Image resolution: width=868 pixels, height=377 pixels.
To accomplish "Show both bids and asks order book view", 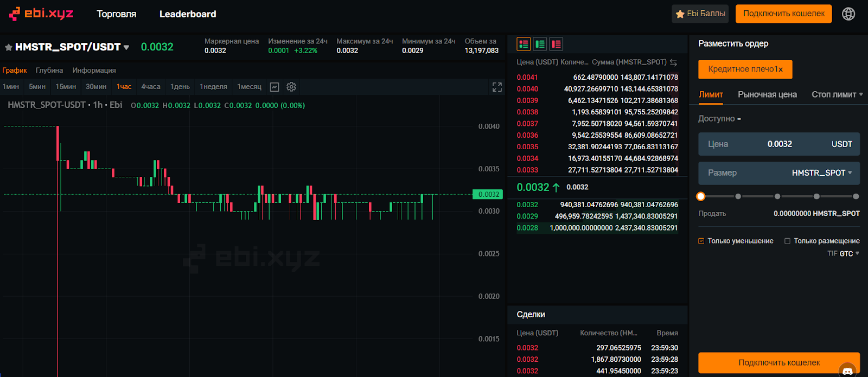I will [524, 44].
